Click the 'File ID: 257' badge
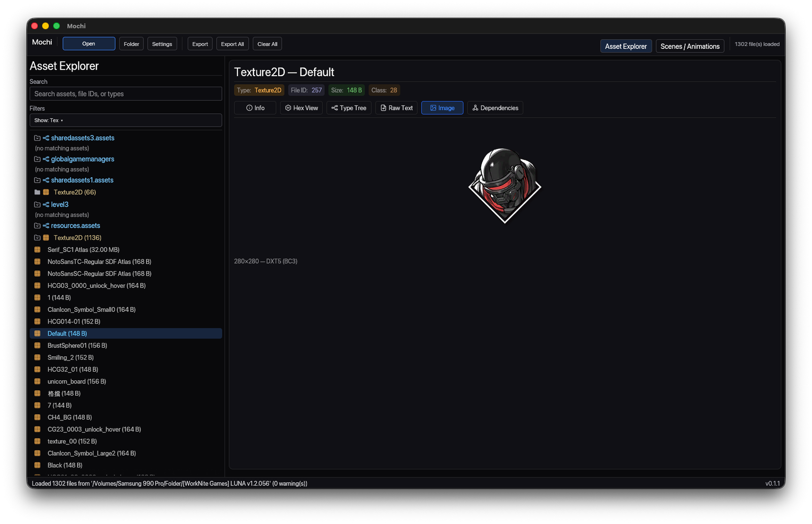 pos(307,90)
